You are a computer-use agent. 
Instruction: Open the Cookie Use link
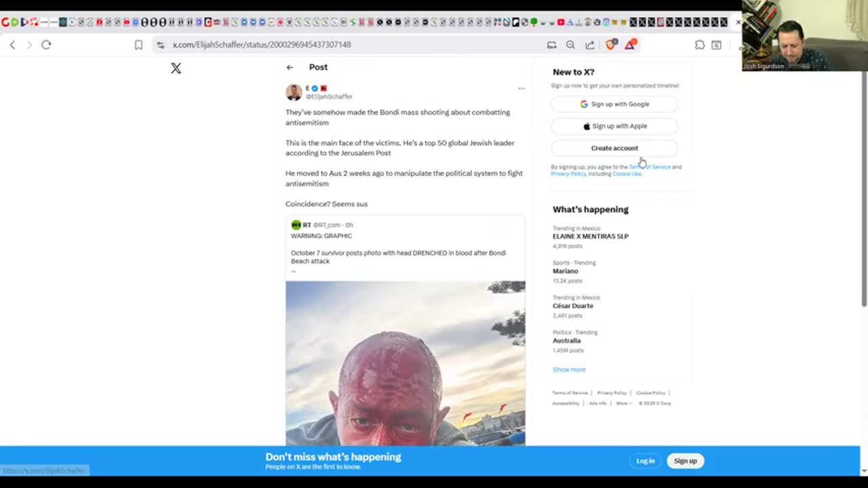(x=627, y=174)
